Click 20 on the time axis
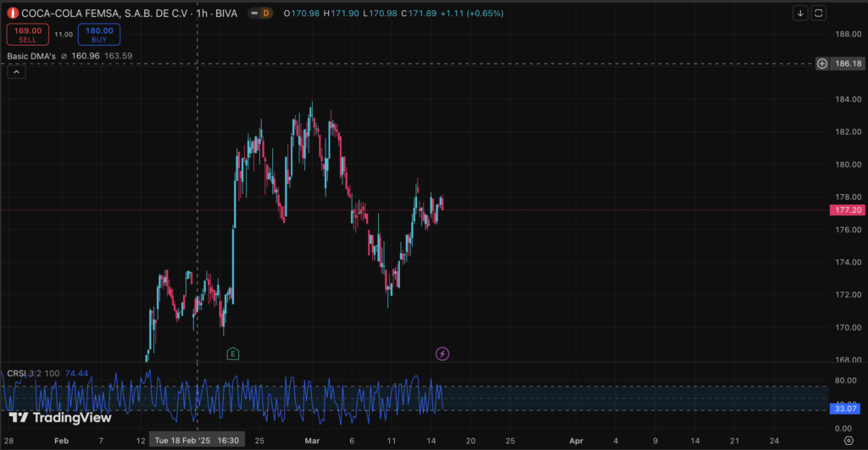This screenshot has height=450, width=868. pyautogui.click(x=470, y=441)
